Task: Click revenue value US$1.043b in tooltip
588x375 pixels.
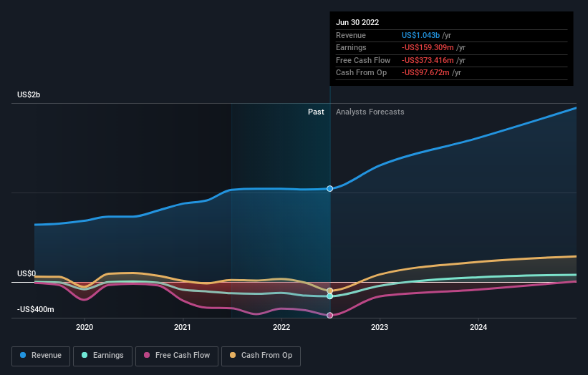Action: 420,35
